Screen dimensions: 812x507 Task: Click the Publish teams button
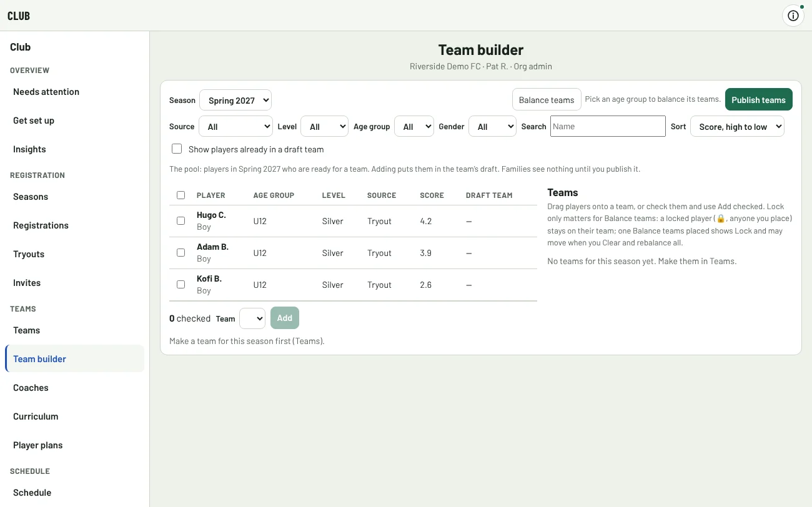click(x=758, y=100)
